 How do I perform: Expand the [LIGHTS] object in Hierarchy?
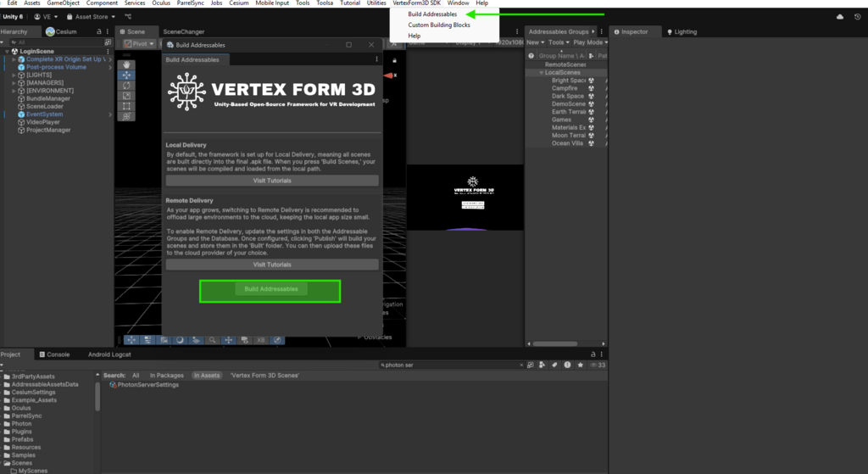(14, 75)
